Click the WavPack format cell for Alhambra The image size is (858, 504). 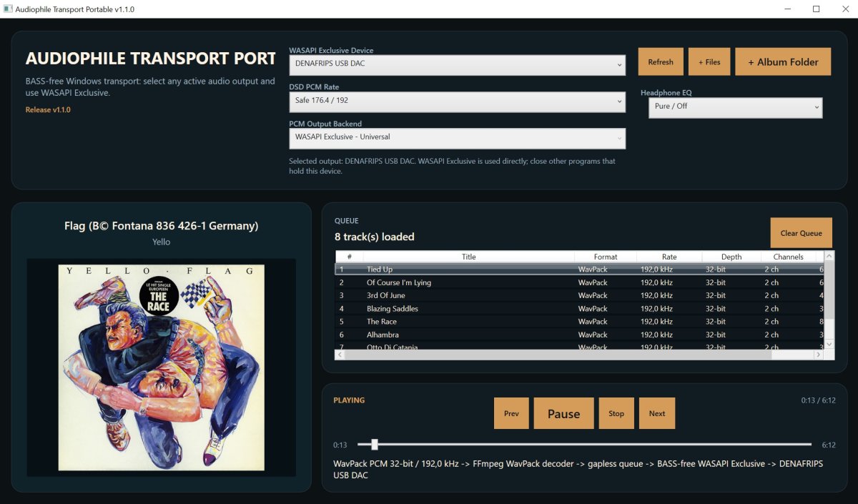593,335
